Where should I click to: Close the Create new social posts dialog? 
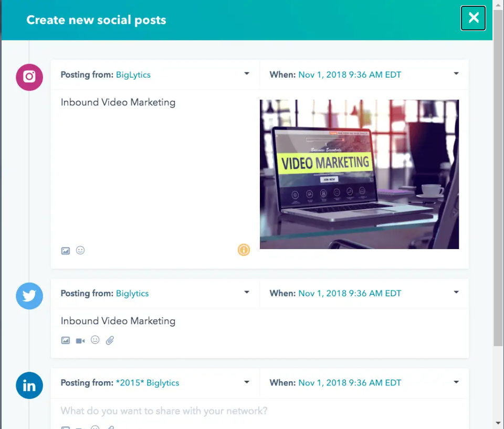tap(473, 18)
